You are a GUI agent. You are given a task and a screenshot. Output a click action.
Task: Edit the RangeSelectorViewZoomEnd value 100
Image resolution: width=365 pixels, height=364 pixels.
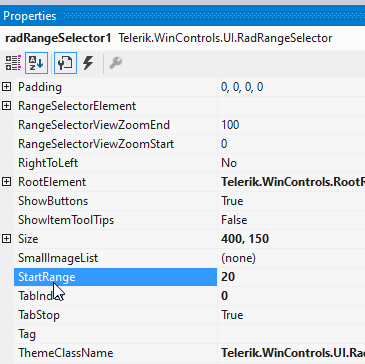coord(291,125)
